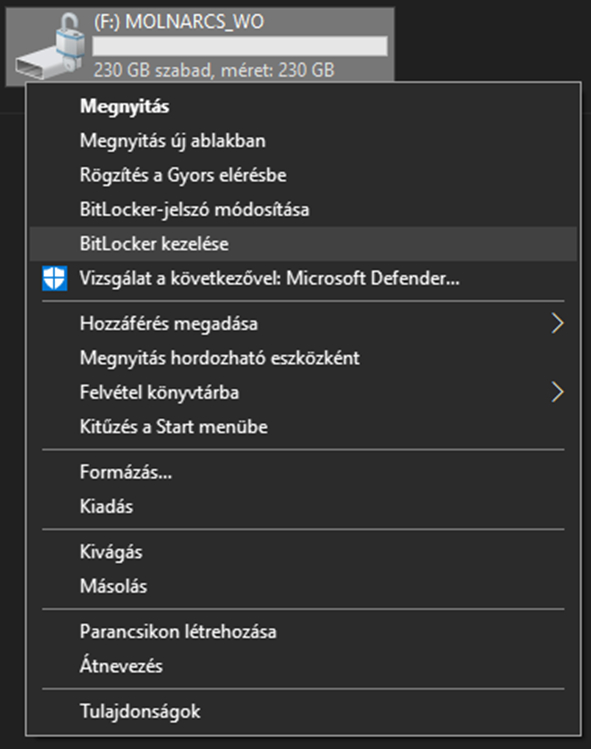Click the Microsoft Defender shield icon
Image resolution: width=591 pixels, height=749 pixels.
coord(54,278)
